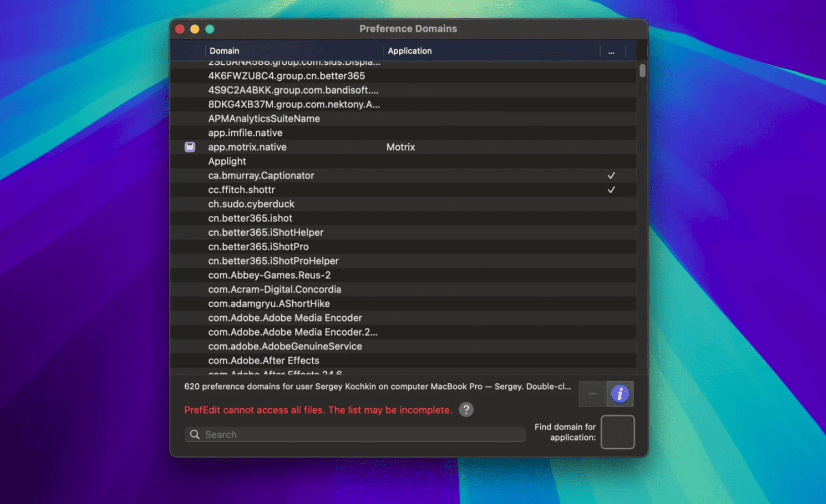Select ca.bmurray.Captionator domain text
Screen dimensions: 826x504
[261, 176]
